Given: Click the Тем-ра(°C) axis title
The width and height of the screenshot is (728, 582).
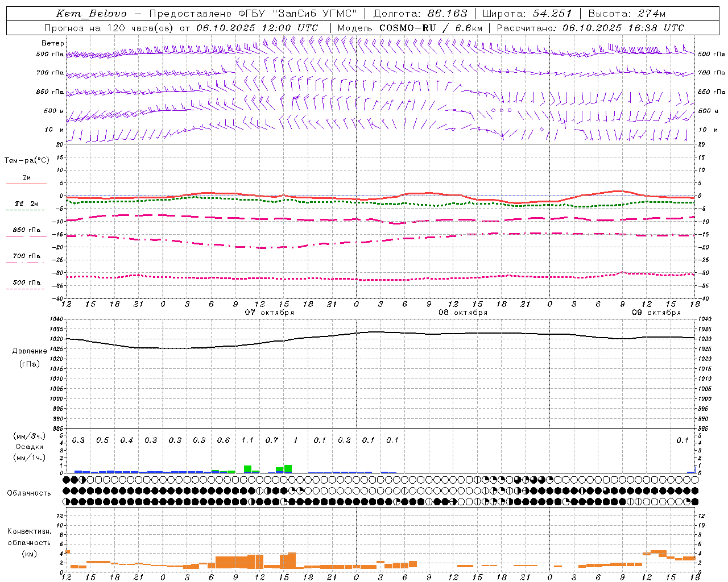Looking at the screenshot, I should pyautogui.click(x=27, y=161).
